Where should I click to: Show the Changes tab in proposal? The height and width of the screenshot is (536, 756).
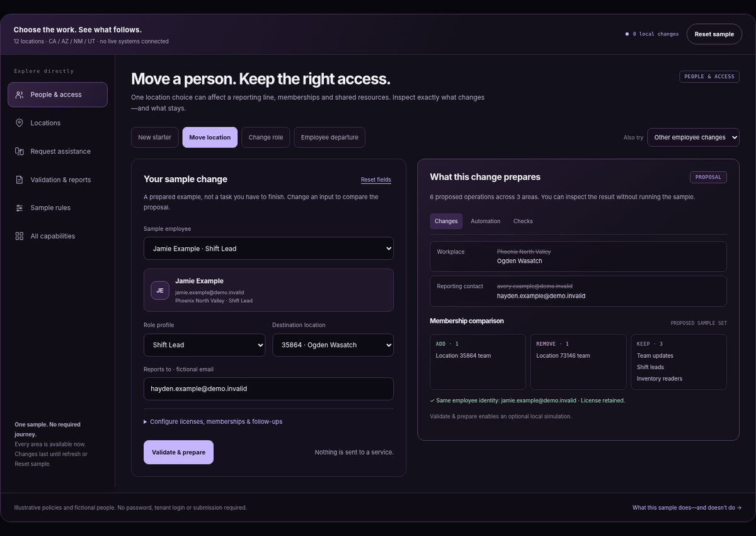(446, 221)
